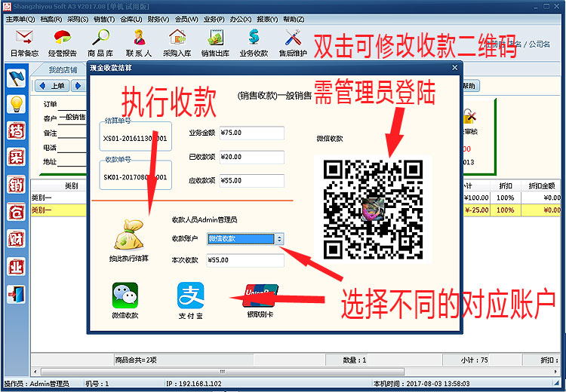Click the WeChat payment QR code image
The width and height of the screenshot is (566, 392).
click(374, 209)
